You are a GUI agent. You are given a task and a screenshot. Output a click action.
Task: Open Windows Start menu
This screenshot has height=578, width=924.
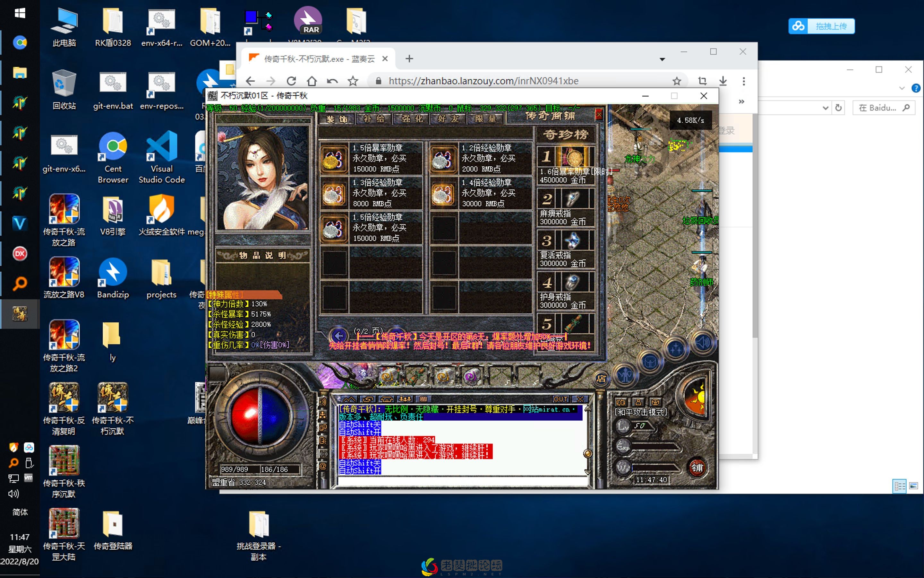coord(20,13)
